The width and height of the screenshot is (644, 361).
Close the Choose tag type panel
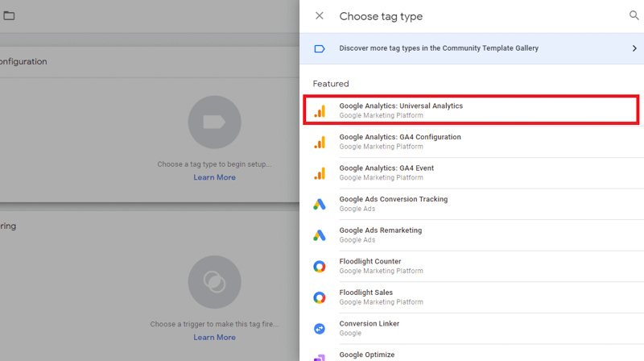(319, 15)
